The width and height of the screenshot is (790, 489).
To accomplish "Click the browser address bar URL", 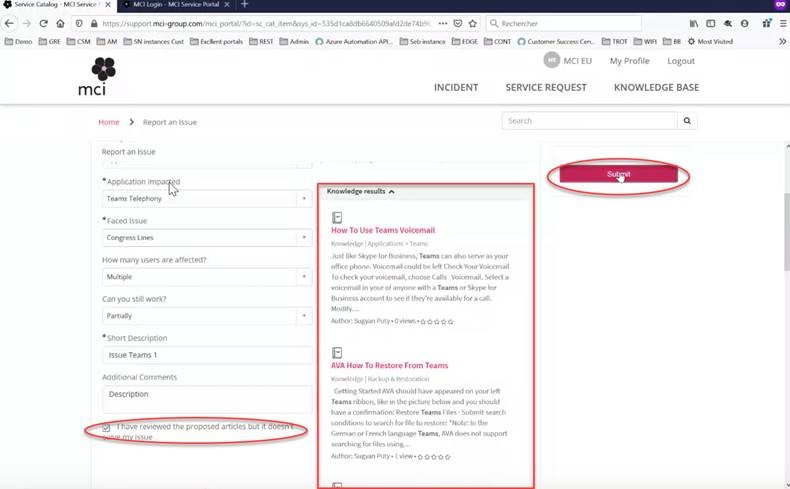I will pos(266,23).
